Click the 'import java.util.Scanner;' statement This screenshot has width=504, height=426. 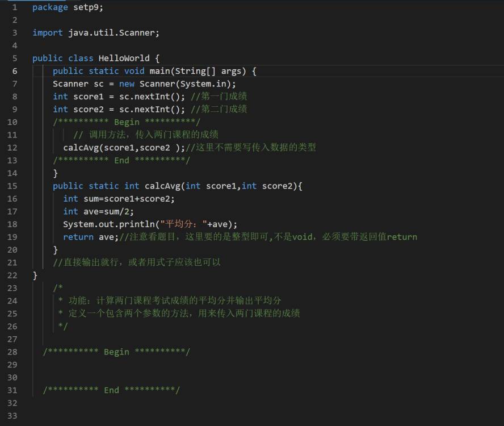tap(96, 33)
